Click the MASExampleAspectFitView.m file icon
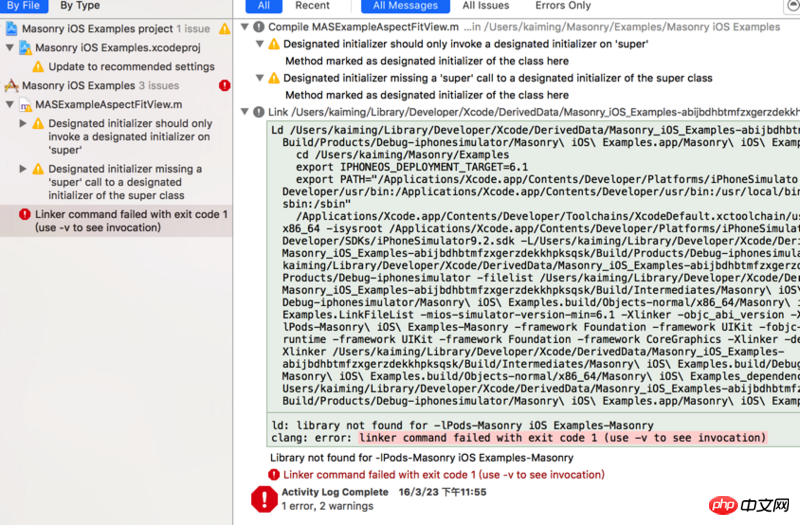 (x=25, y=105)
